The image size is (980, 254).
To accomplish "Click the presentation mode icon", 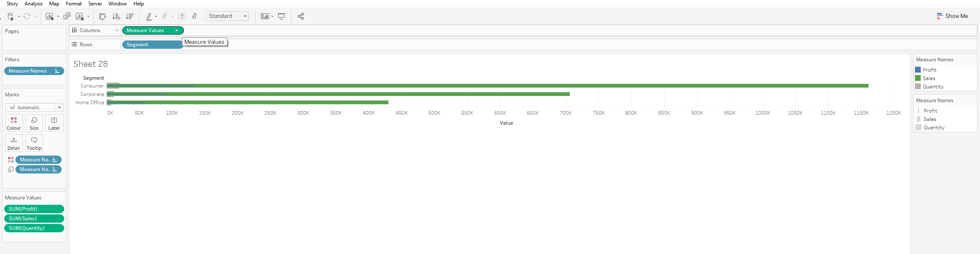I will [x=282, y=16].
